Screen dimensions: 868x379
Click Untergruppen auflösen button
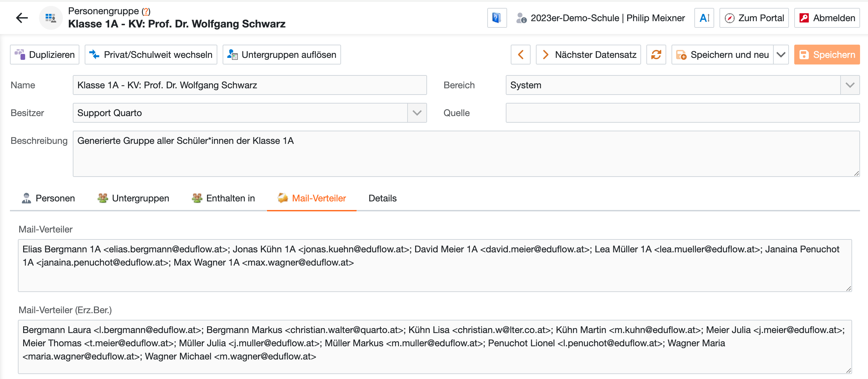[x=282, y=55]
